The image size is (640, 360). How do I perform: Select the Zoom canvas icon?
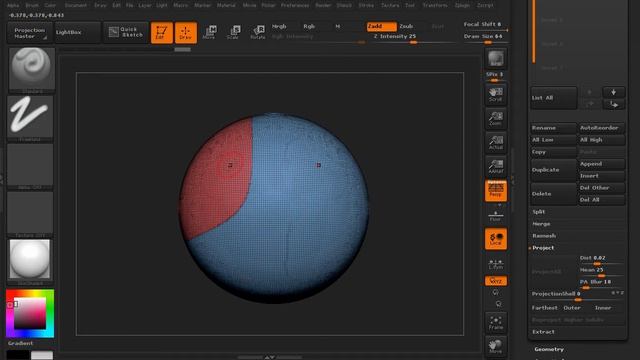[496, 118]
